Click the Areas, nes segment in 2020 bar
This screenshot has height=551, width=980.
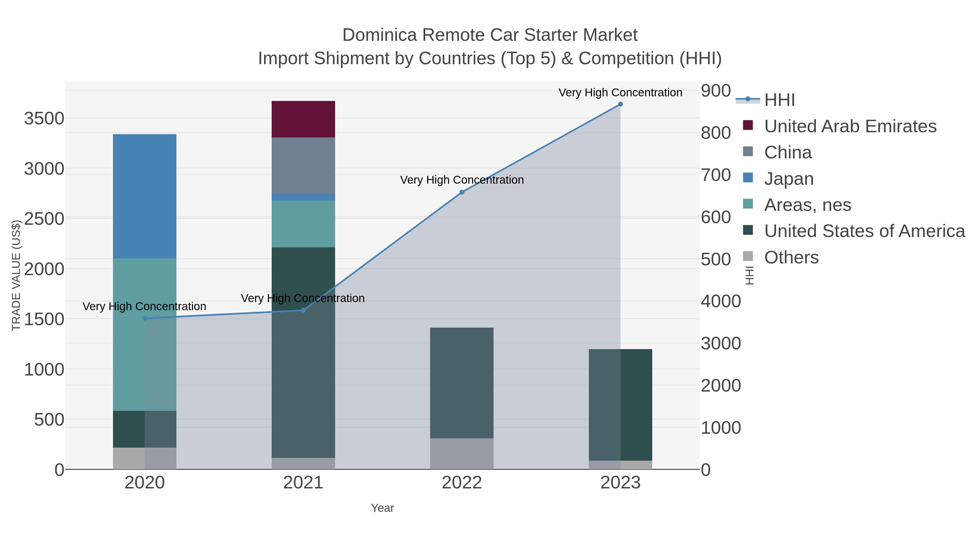(145, 335)
